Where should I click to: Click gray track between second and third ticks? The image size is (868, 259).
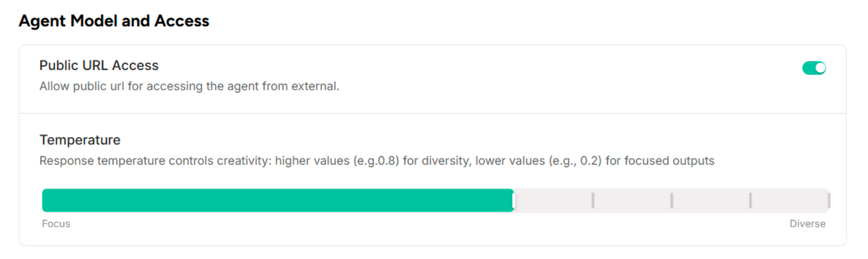click(x=711, y=201)
